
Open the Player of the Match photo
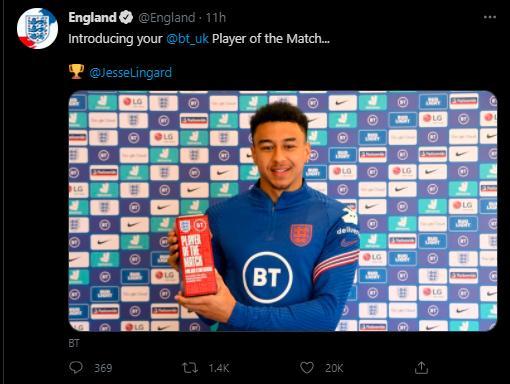coord(283,211)
